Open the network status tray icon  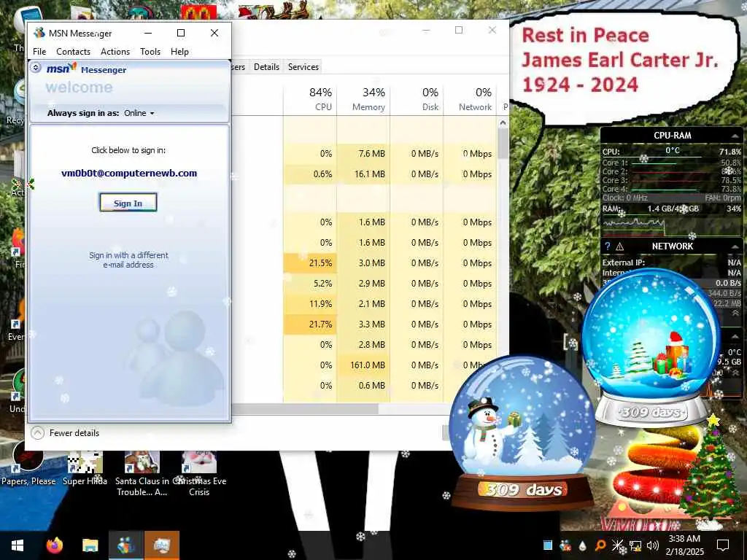[x=635, y=545]
